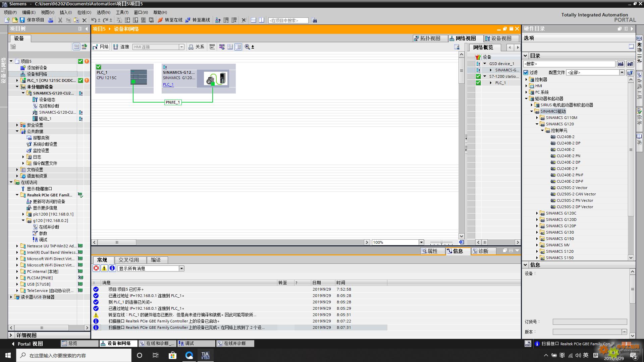The image size is (644, 362).
Task: Click the Start simulation icon
Action: [144, 20]
